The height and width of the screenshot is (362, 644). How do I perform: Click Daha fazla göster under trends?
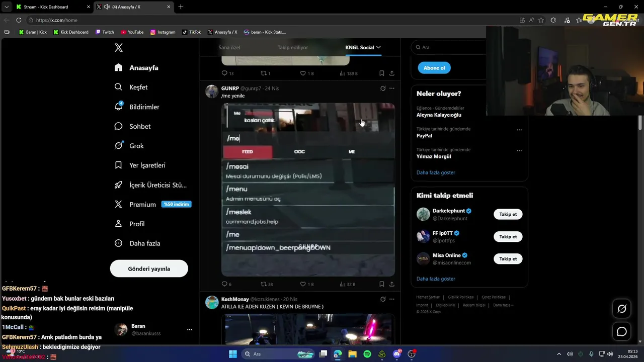(436, 172)
